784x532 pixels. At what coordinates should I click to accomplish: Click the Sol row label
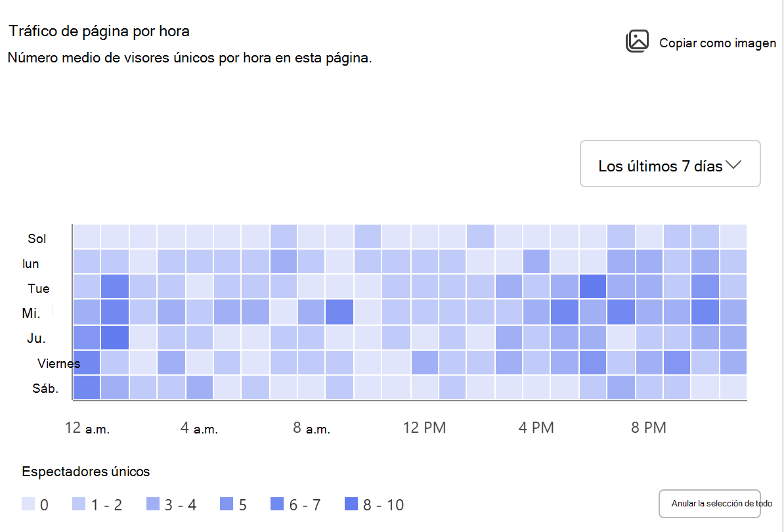(37, 238)
